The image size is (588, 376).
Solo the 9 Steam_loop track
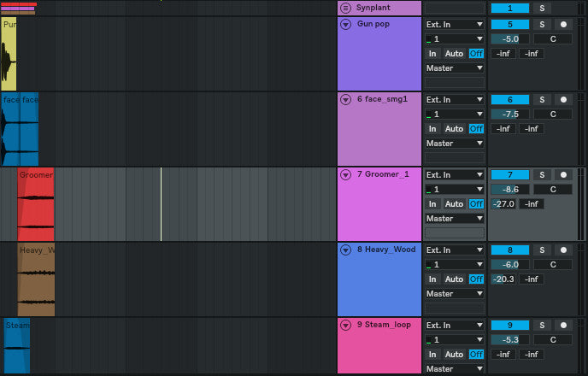point(542,325)
